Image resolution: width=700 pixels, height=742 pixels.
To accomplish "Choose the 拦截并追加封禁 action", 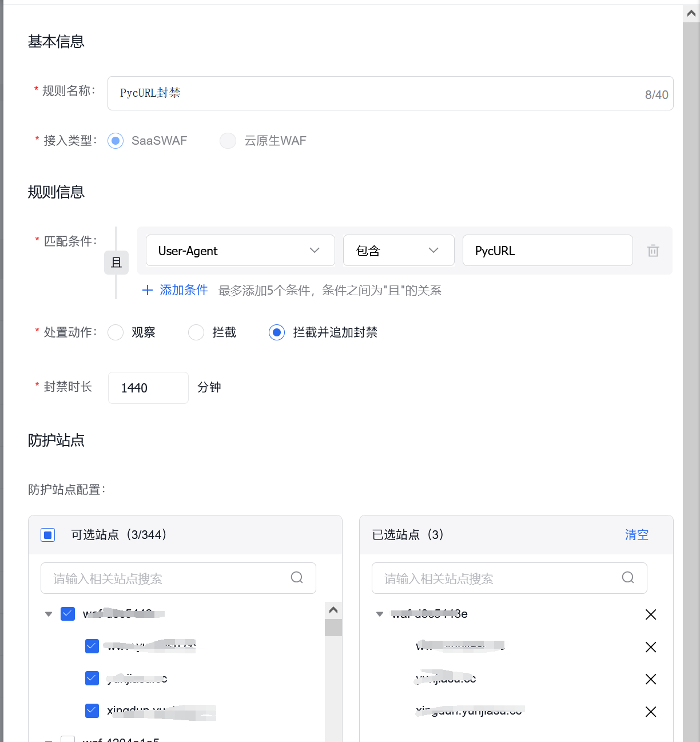I will coord(277,332).
